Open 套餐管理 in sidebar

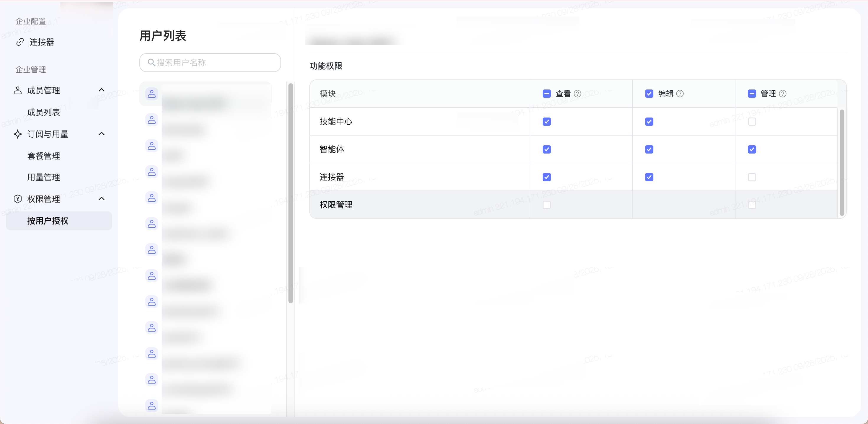[43, 156]
